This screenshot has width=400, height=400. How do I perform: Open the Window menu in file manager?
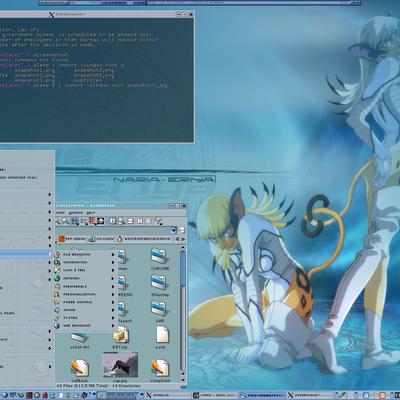76,213
